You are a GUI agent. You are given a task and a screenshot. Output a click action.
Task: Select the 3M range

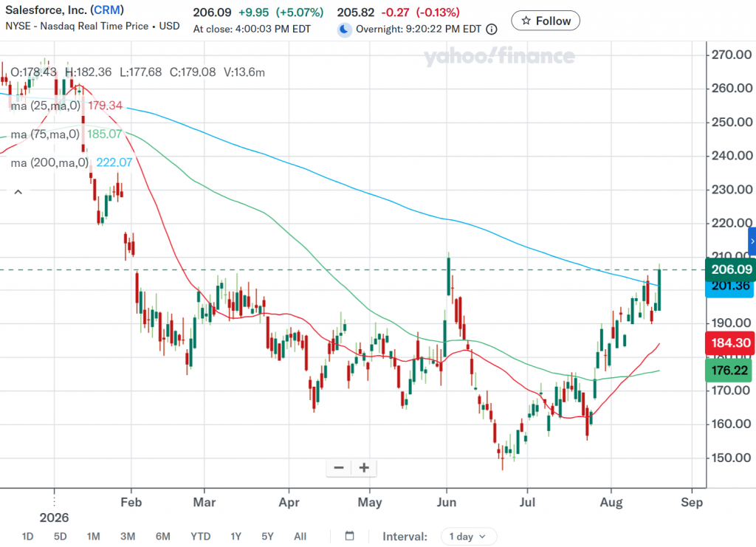128,537
